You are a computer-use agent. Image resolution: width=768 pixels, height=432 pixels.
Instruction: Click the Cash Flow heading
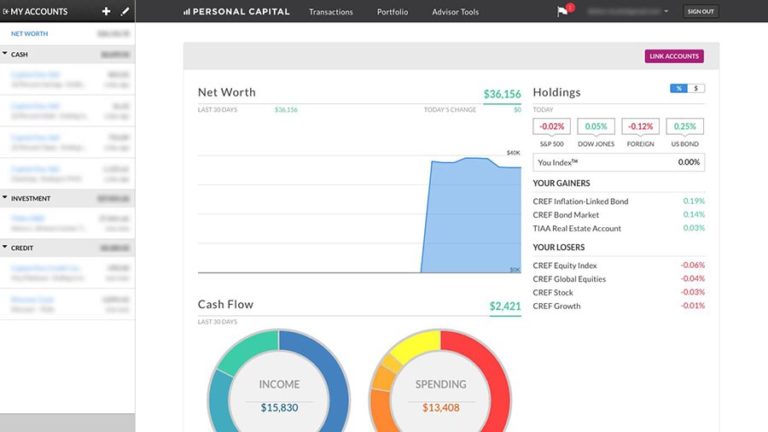pyautogui.click(x=226, y=304)
